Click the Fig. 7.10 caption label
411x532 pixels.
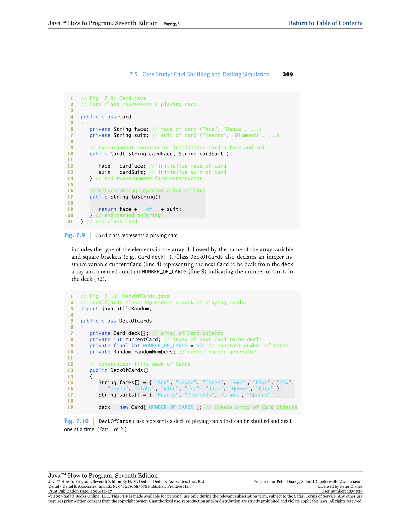tap(76, 421)
